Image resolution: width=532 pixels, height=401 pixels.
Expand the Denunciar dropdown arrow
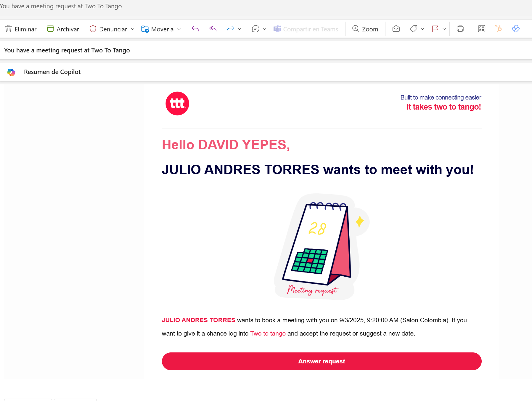[133, 29]
